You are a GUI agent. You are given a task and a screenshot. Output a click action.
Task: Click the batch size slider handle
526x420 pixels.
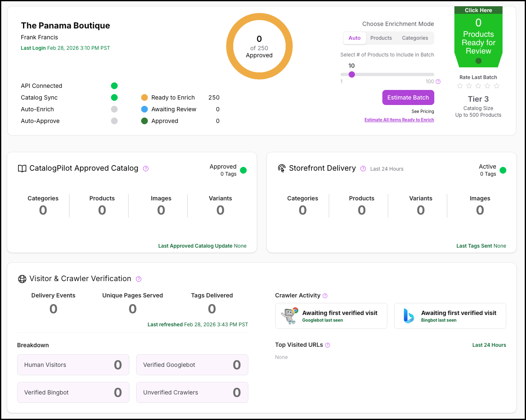pyautogui.click(x=352, y=74)
